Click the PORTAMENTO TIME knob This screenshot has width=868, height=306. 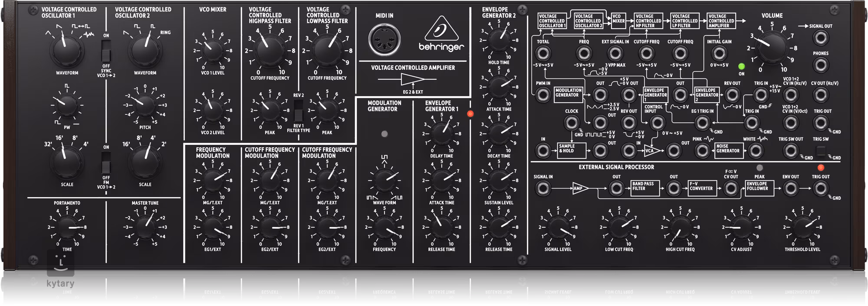coord(67,228)
